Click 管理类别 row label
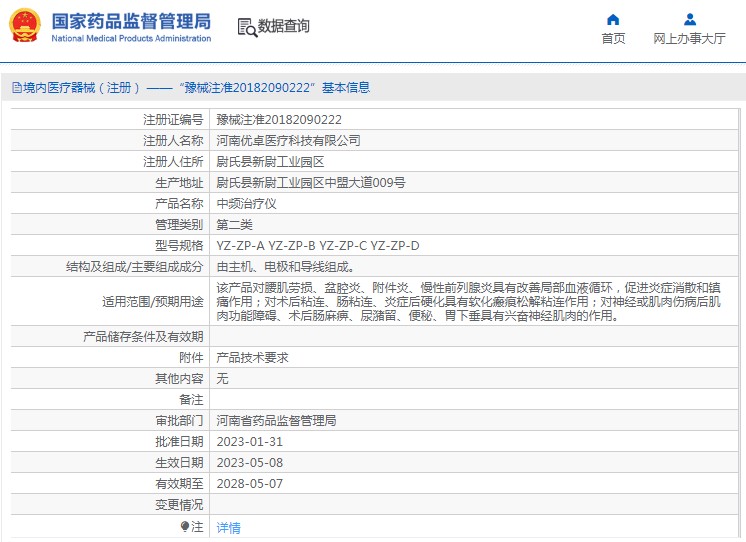This screenshot has height=542, width=746. [x=179, y=224]
